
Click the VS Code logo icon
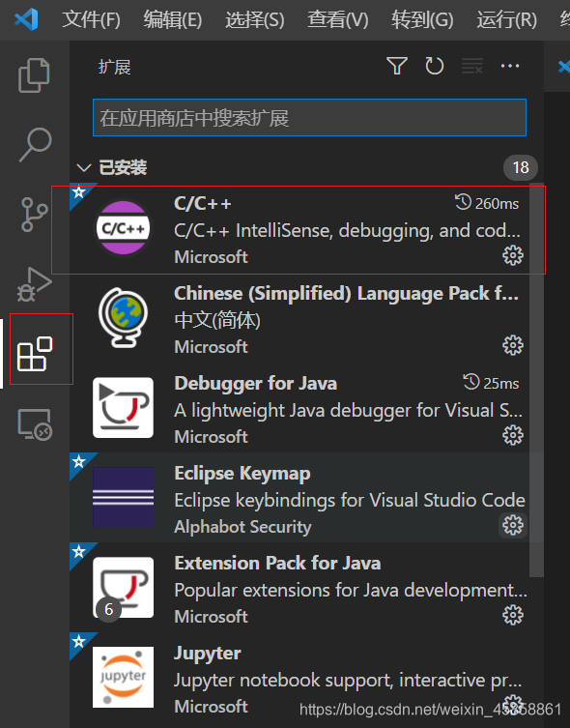(26, 19)
